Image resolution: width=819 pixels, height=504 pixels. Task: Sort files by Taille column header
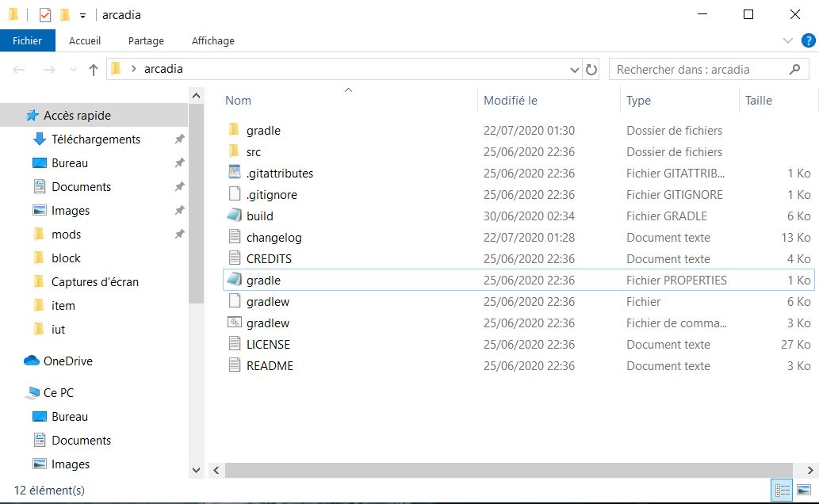[758, 101]
